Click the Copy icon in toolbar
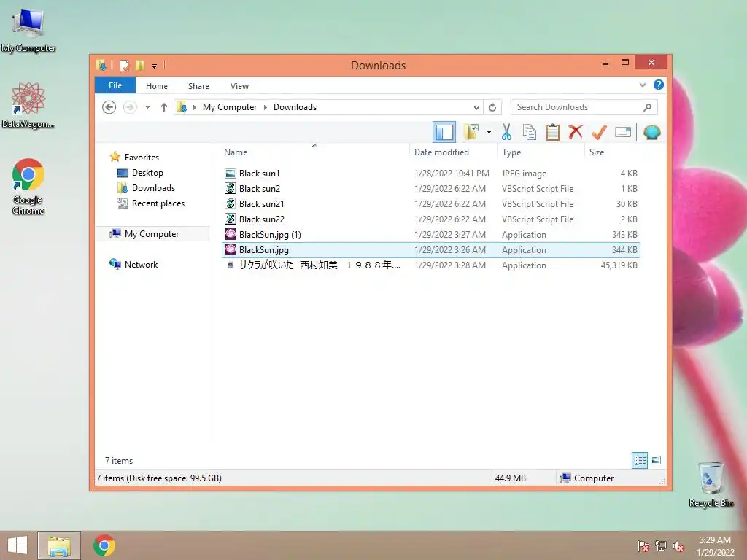The image size is (747, 560). [x=530, y=132]
